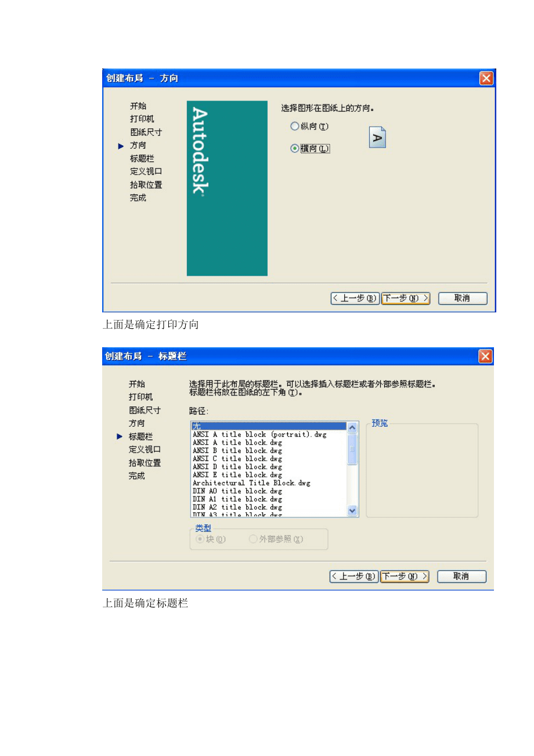Click 标题栏 step in the 方向 dialog
Screen dimensions: 534x756
point(142,159)
